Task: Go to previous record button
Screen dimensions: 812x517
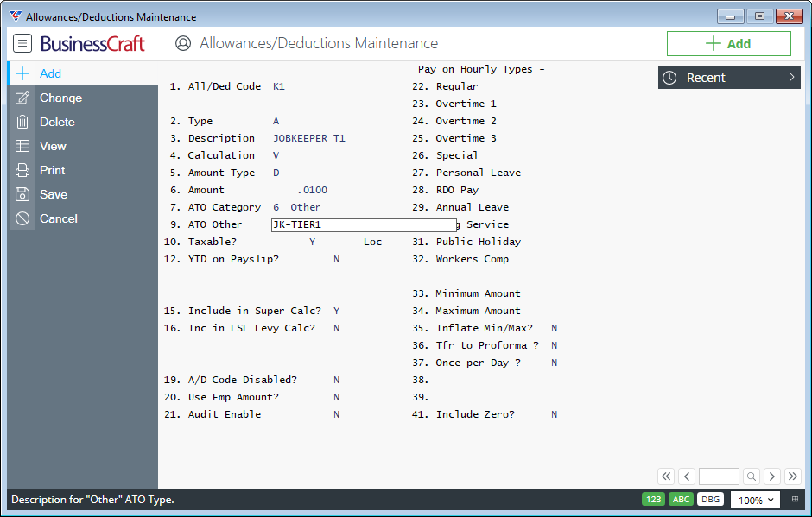Action: pyautogui.click(x=687, y=476)
